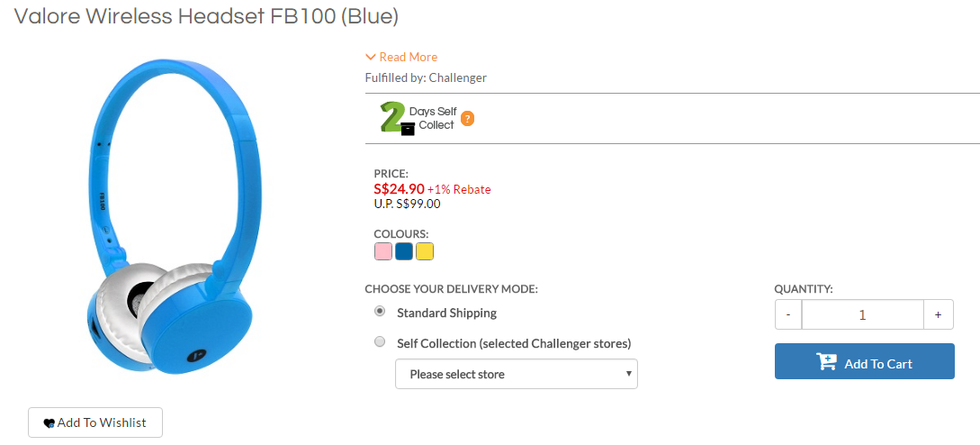The height and width of the screenshot is (445, 980).
Task: Click the shopping cart icon
Action: click(826, 362)
